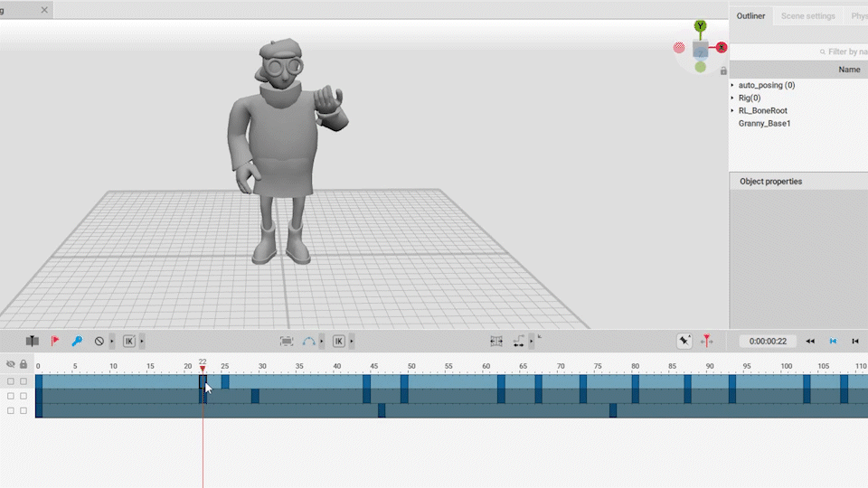Expand the auto_posing (0) tree node
This screenshot has height=488, width=868.
(x=732, y=85)
